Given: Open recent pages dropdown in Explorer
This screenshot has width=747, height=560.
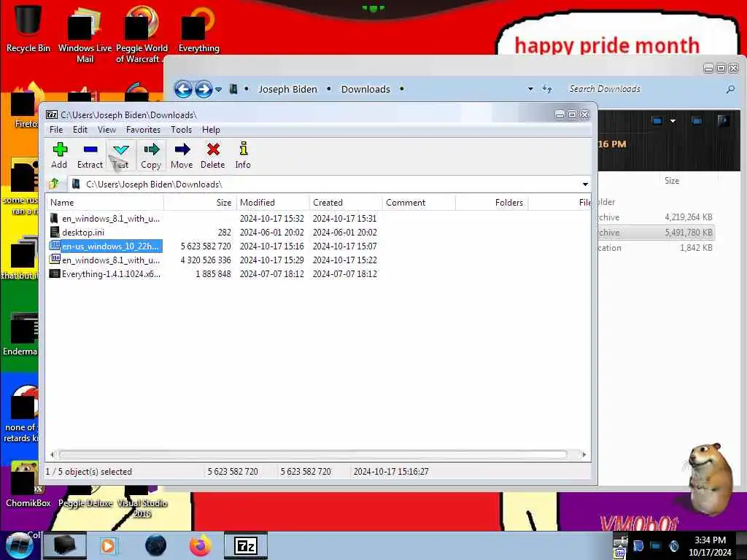Looking at the screenshot, I should click(x=218, y=90).
